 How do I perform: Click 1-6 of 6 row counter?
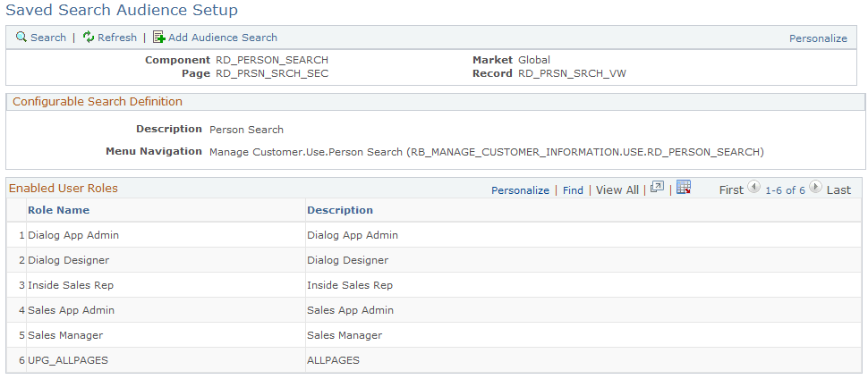coord(785,190)
